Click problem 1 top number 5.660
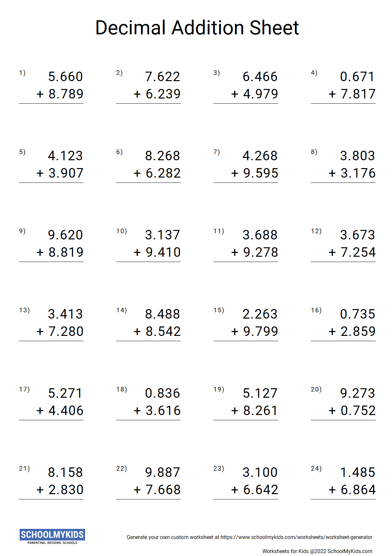This screenshot has height=556, width=392. click(x=65, y=77)
